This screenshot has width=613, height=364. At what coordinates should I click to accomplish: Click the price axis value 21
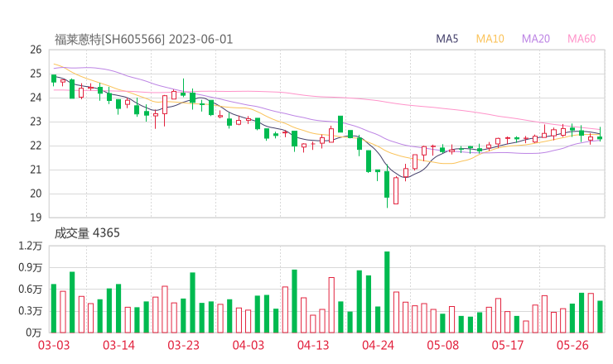click(36, 170)
